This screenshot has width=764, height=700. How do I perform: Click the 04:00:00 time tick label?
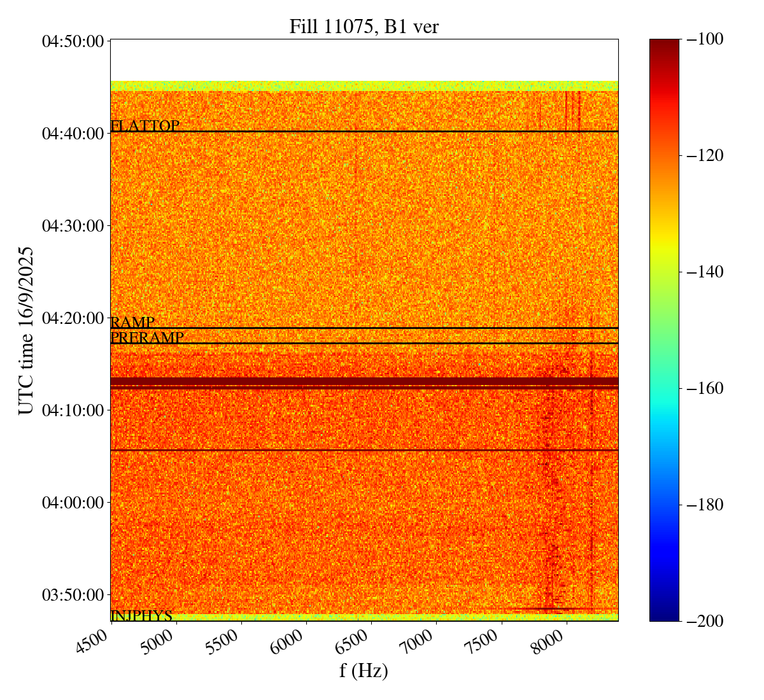click(x=73, y=503)
